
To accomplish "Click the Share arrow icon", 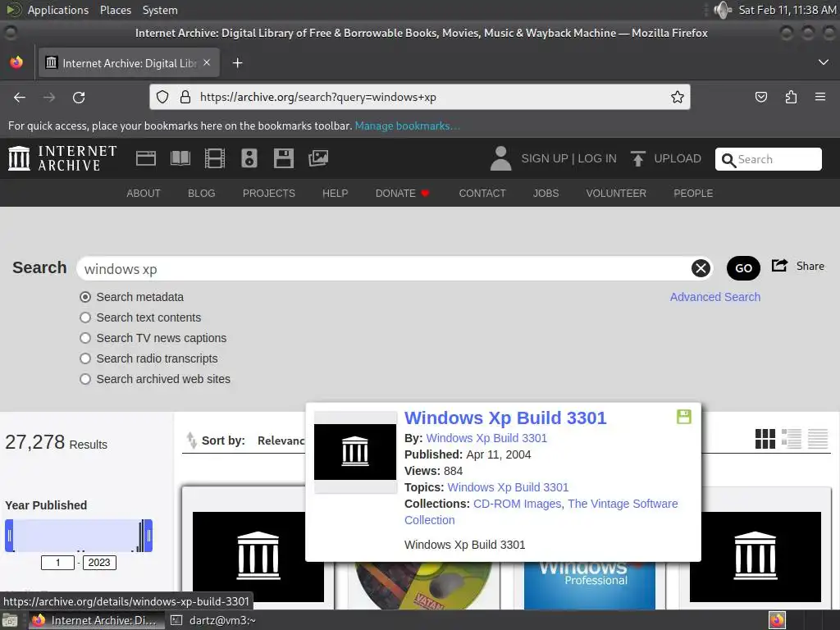I will pyautogui.click(x=779, y=265).
